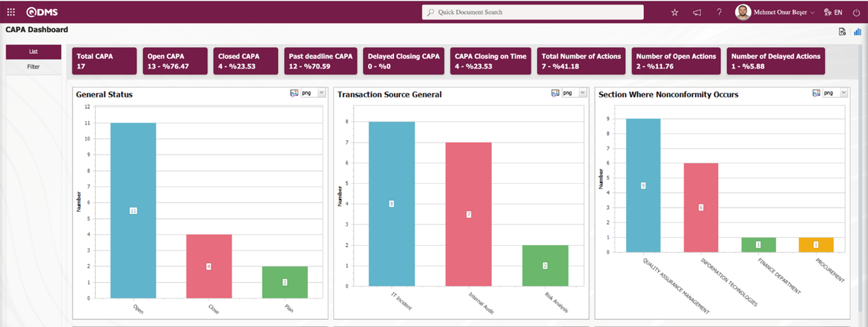Click the Number of Open Actions card

pyautogui.click(x=676, y=61)
